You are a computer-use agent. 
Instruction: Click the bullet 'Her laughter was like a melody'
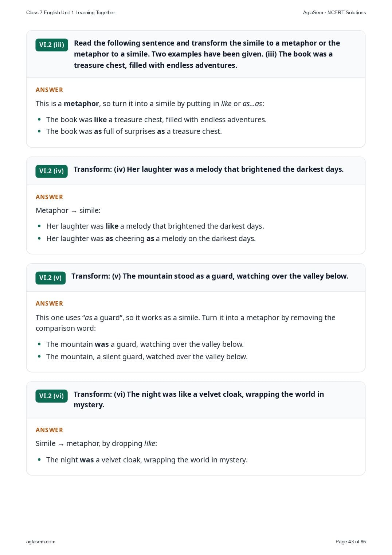click(155, 226)
